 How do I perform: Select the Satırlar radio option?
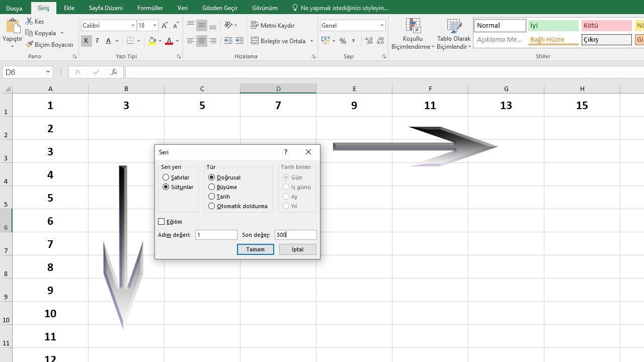point(176,177)
